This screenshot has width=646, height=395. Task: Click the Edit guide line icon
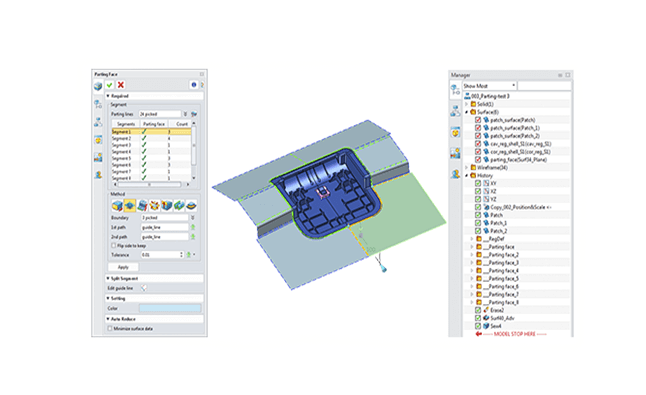coord(143,288)
